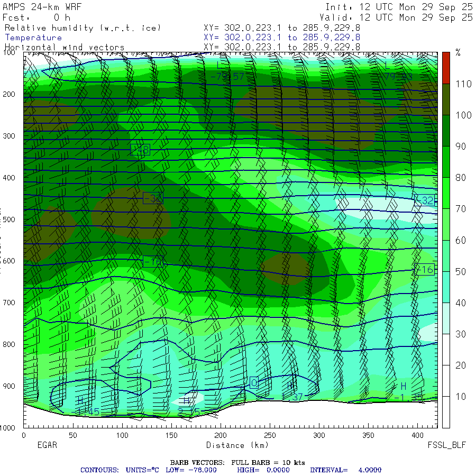The height and width of the screenshot is (476, 476).
Task: Click the 'Init: 12 UTC Mon 29 Sep 25' line
Action: [399, 7]
